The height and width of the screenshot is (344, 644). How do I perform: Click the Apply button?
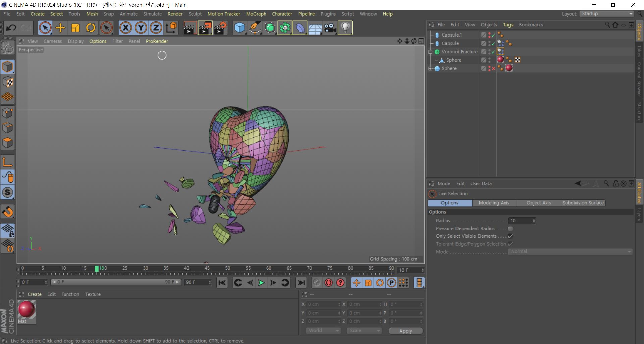(x=406, y=331)
